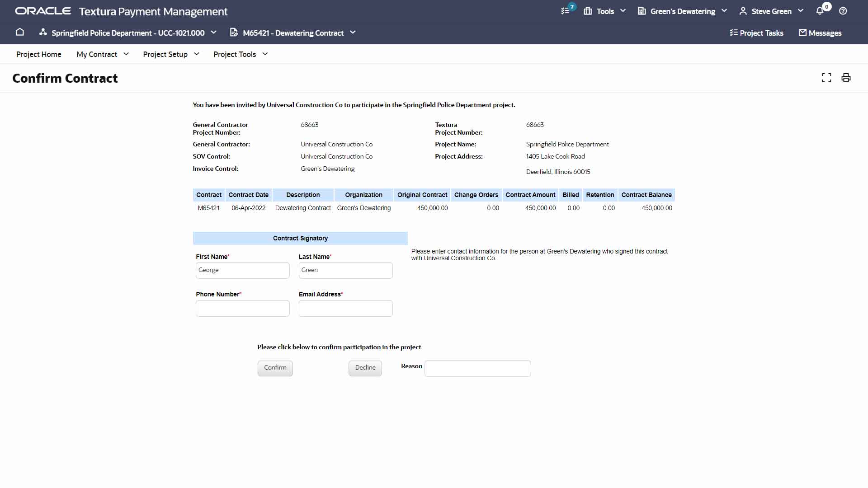The height and width of the screenshot is (488, 868).
Task: Open the M65421 - Dewatering Contract selector
Action: pyautogui.click(x=293, y=33)
